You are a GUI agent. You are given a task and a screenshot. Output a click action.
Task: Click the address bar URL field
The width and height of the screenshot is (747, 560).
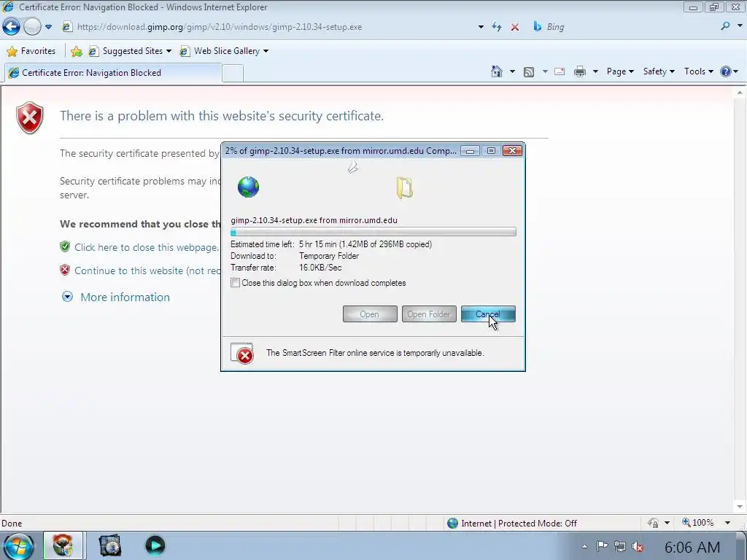273,27
